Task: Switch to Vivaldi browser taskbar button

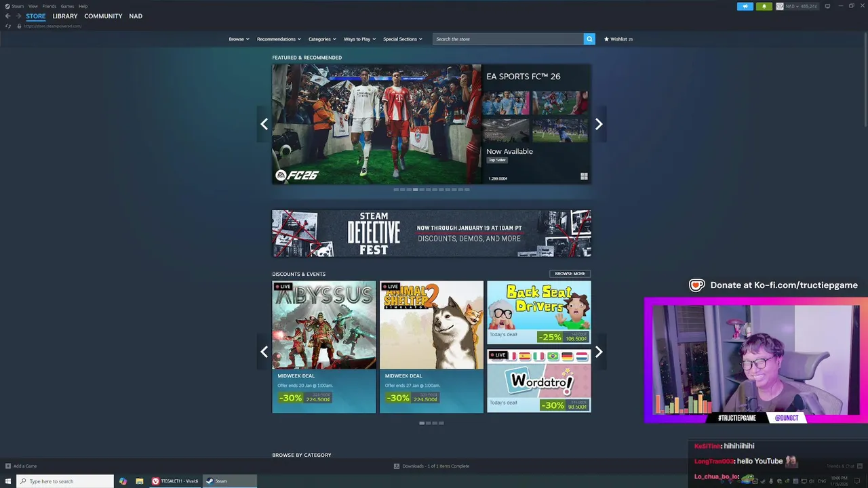Action: coord(175,481)
